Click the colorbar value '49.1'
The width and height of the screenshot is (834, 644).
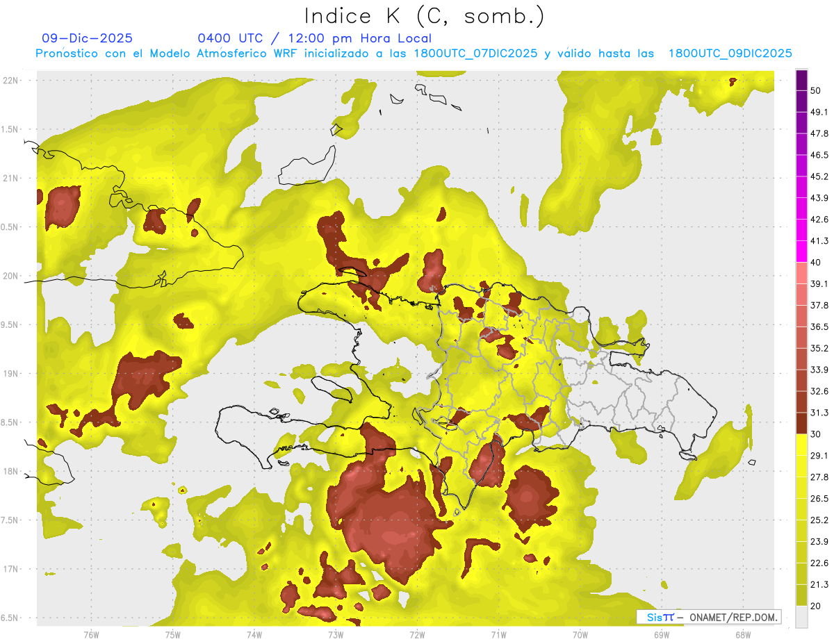819,112
